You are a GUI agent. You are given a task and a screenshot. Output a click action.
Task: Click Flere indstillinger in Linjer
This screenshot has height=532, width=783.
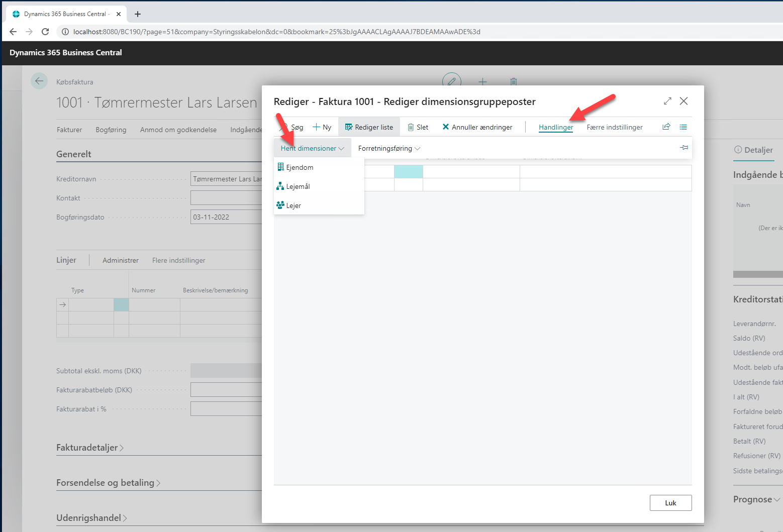pos(179,260)
